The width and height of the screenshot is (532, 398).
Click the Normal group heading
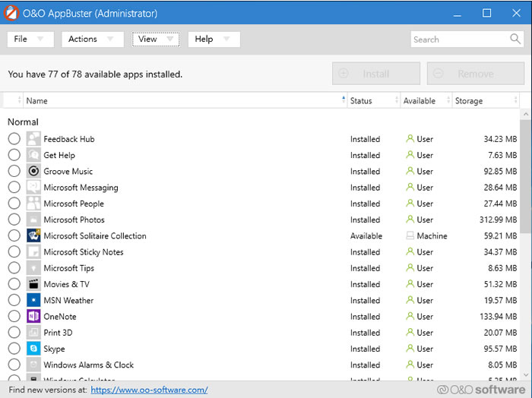click(23, 122)
